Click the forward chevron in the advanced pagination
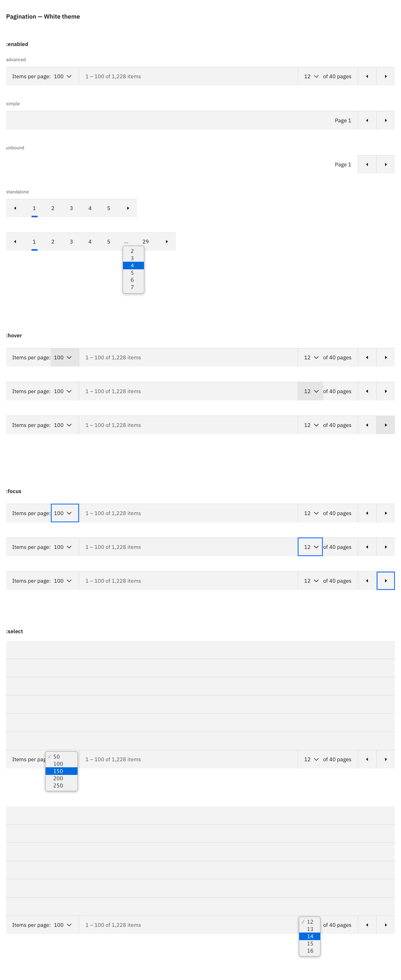The width and height of the screenshot is (401, 980). pos(385,76)
